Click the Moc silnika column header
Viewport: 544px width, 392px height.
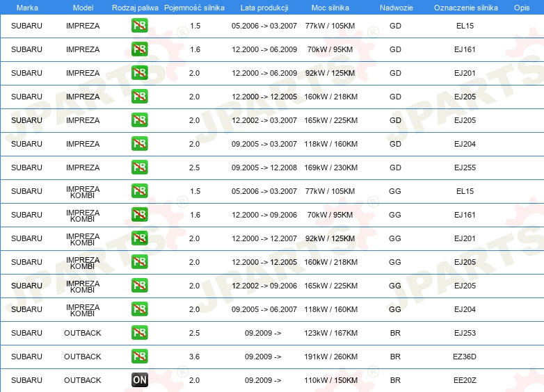point(330,7)
